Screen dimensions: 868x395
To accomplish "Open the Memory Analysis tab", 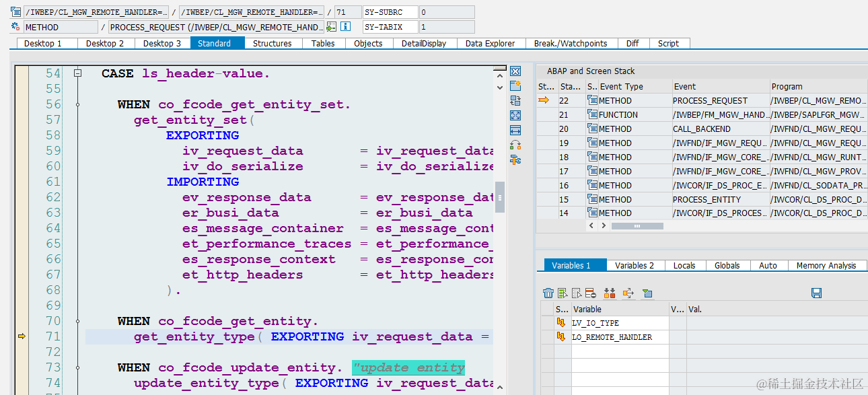I will pyautogui.click(x=826, y=265).
